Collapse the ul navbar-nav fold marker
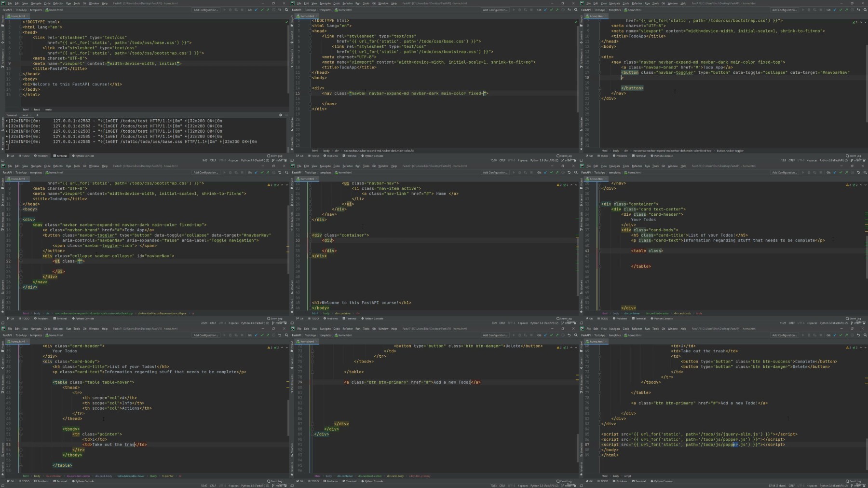 pos(311,183)
